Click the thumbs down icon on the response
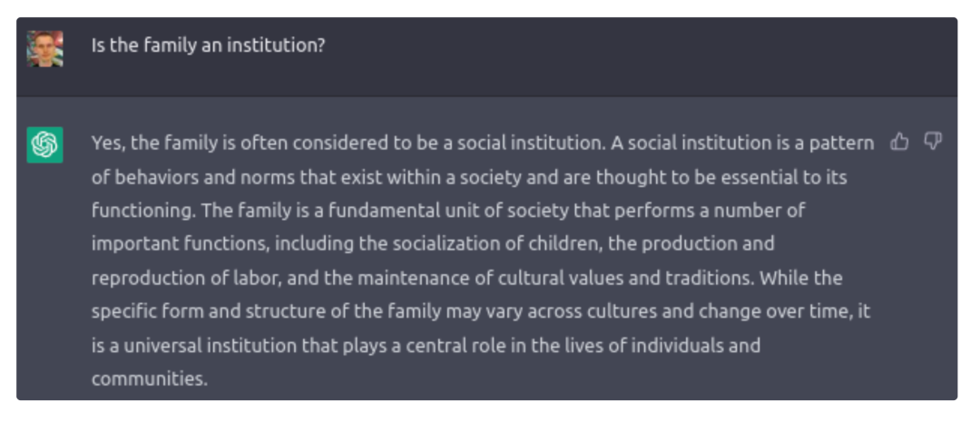The width and height of the screenshot is (980, 422). tap(933, 142)
